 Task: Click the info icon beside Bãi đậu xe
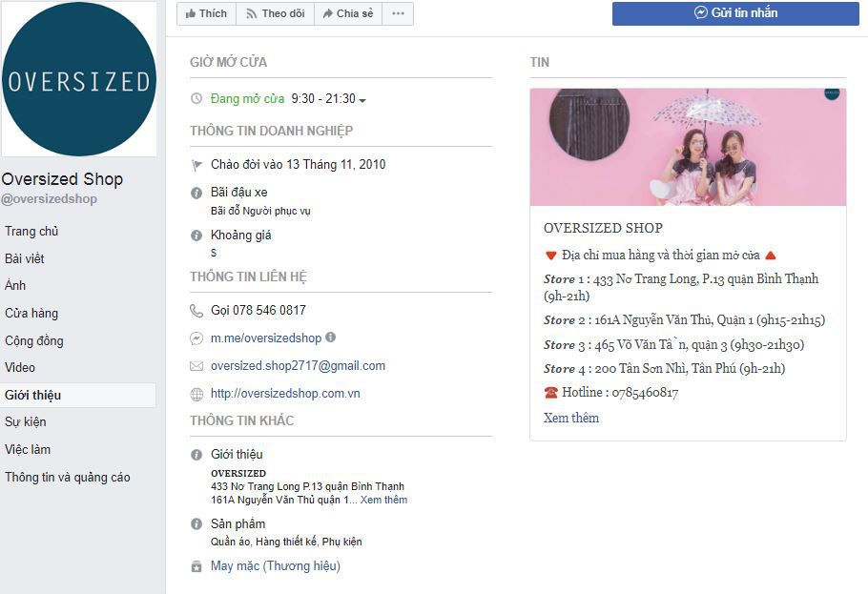tap(196, 193)
